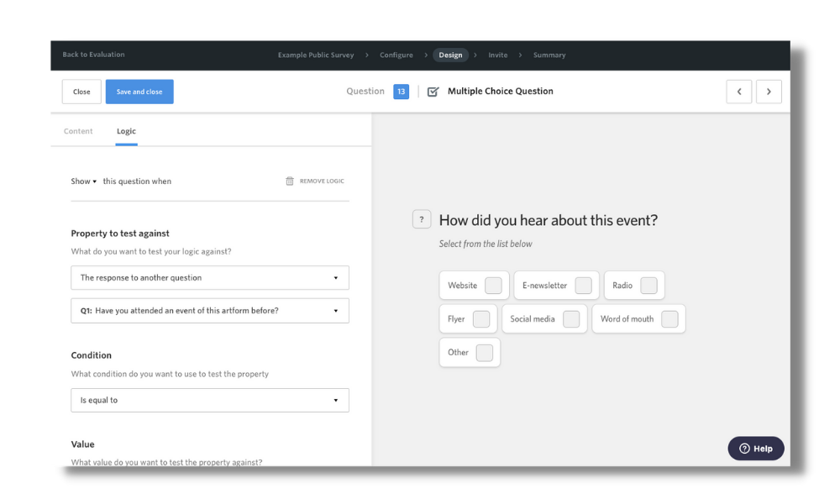Tick the Social media checkbox
Image resolution: width=840 pixels, height=504 pixels.
click(x=571, y=319)
